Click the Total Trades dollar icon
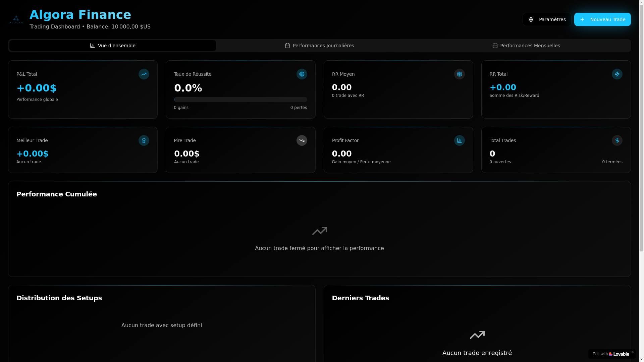 617,140
